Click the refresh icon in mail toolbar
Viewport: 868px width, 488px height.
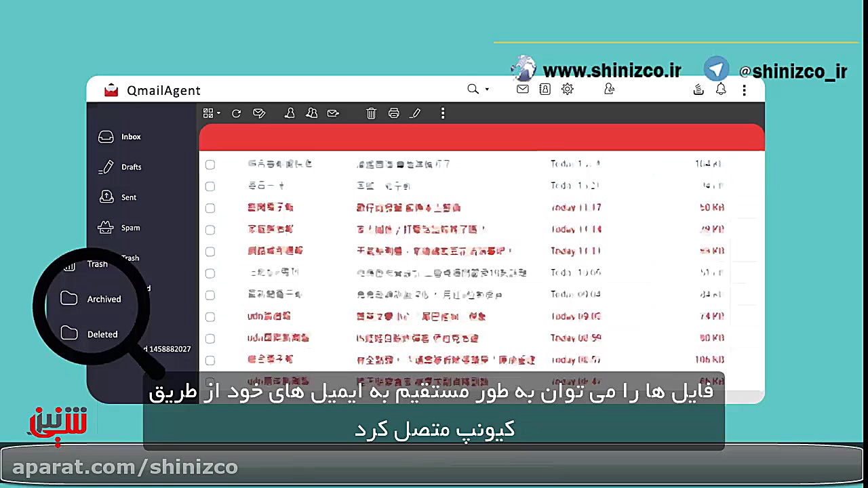coord(236,114)
